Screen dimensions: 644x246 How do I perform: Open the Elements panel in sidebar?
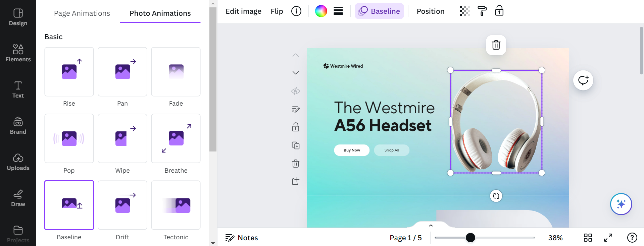point(18,53)
